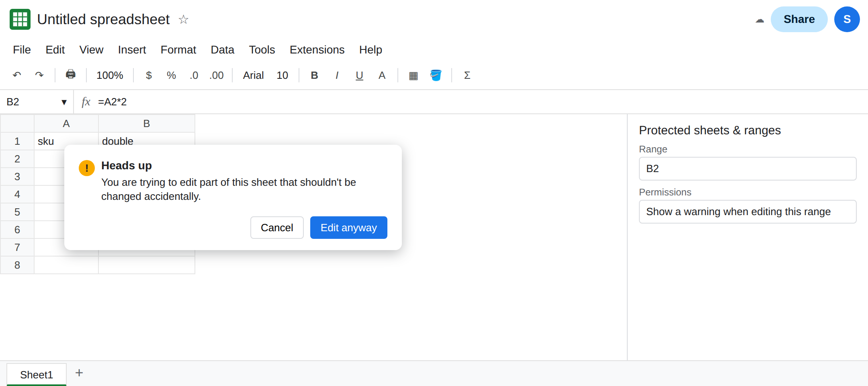Click the fx formula icon
This screenshot has width=868, height=386.
click(86, 102)
